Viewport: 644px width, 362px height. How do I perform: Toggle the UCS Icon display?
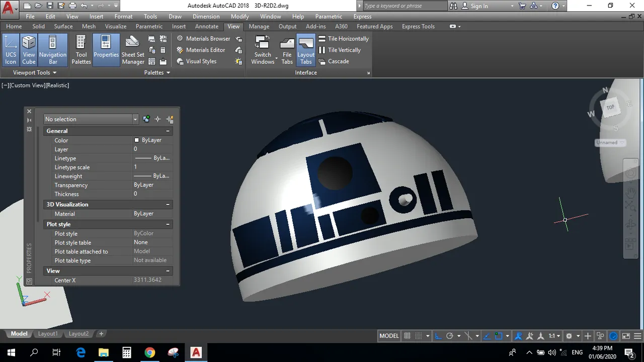pyautogui.click(x=11, y=50)
